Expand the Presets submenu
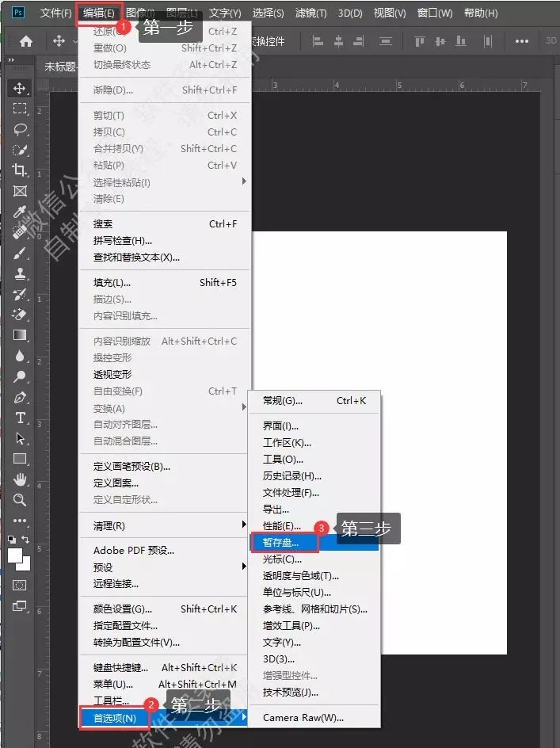This screenshot has height=748, width=560. click(x=244, y=567)
